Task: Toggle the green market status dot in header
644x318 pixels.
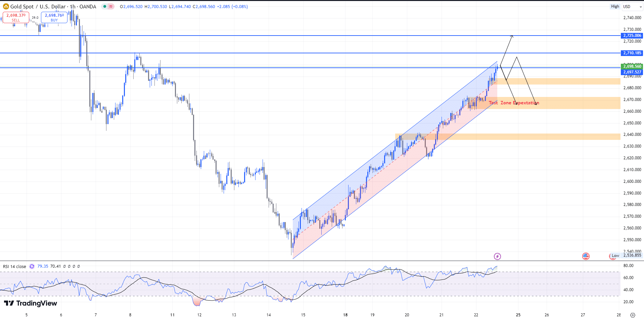Action: tap(105, 6)
